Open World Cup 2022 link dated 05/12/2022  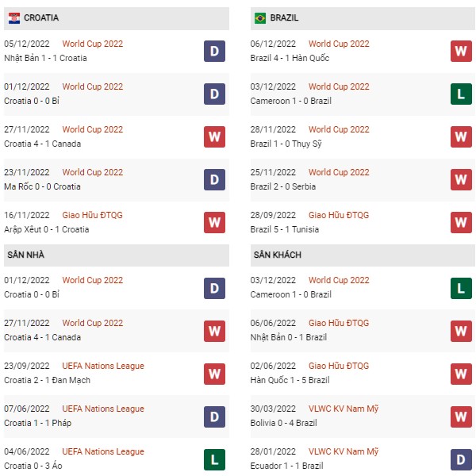pyautogui.click(x=93, y=44)
